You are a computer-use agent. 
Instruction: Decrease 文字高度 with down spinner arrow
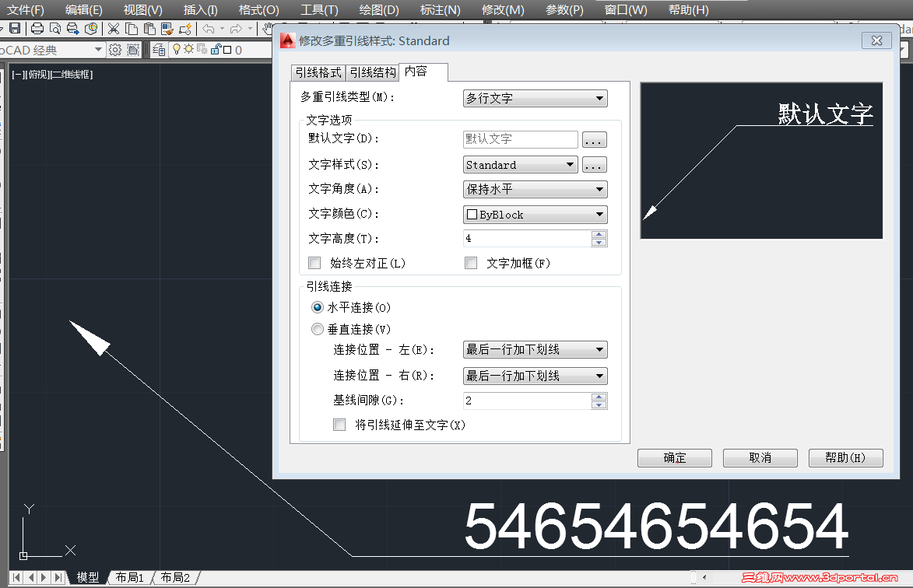[x=599, y=243]
